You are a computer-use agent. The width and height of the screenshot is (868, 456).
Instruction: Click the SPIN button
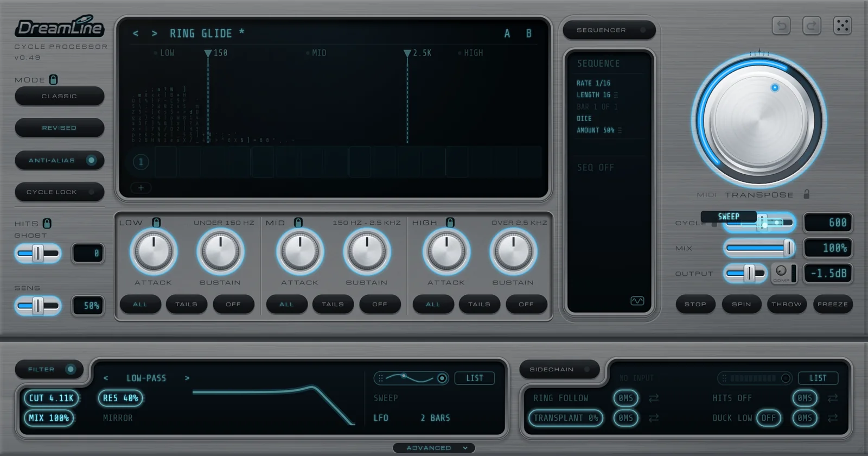741,304
